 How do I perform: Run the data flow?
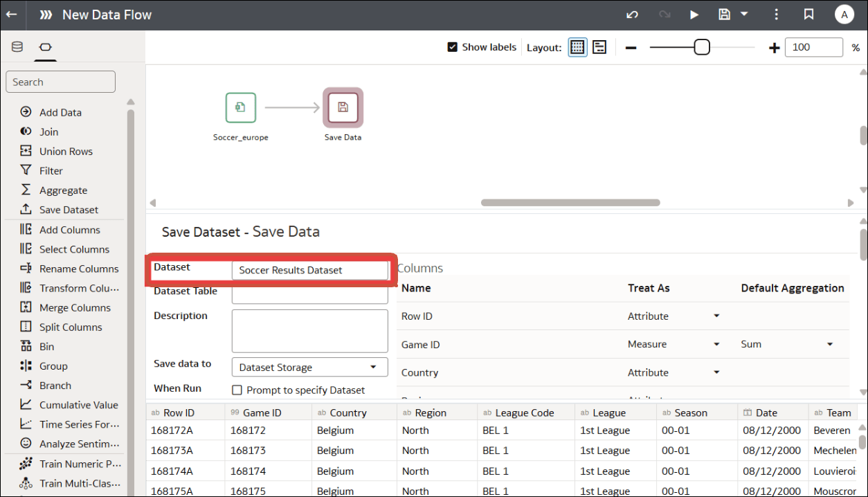[694, 14]
